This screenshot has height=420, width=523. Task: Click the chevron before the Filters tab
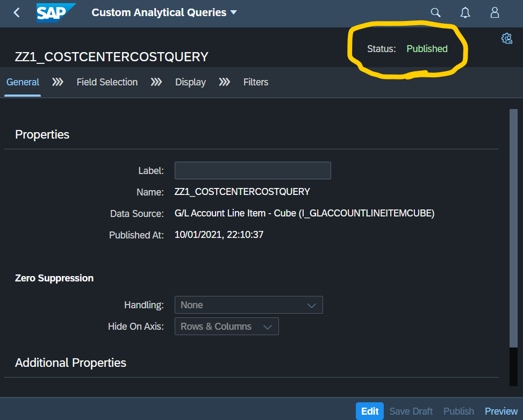[224, 82]
